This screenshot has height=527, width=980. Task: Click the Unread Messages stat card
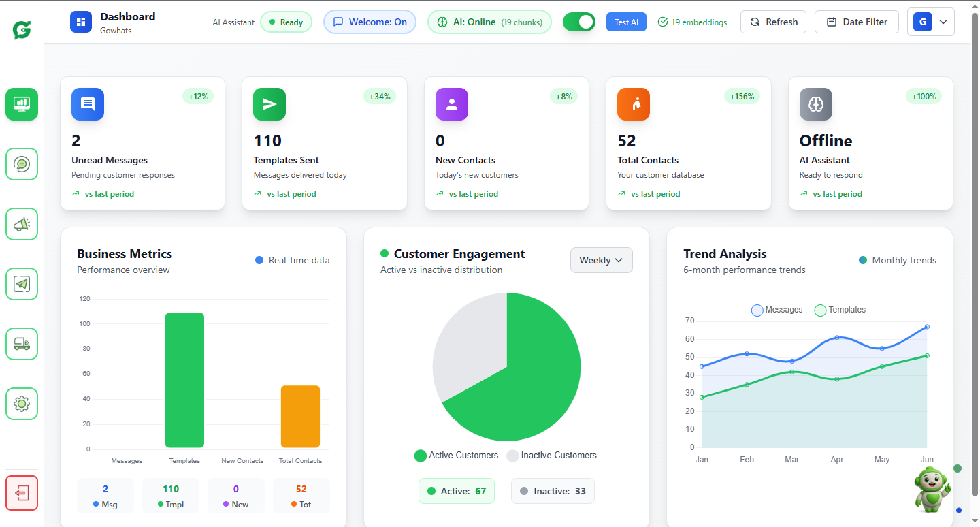pyautogui.click(x=142, y=143)
